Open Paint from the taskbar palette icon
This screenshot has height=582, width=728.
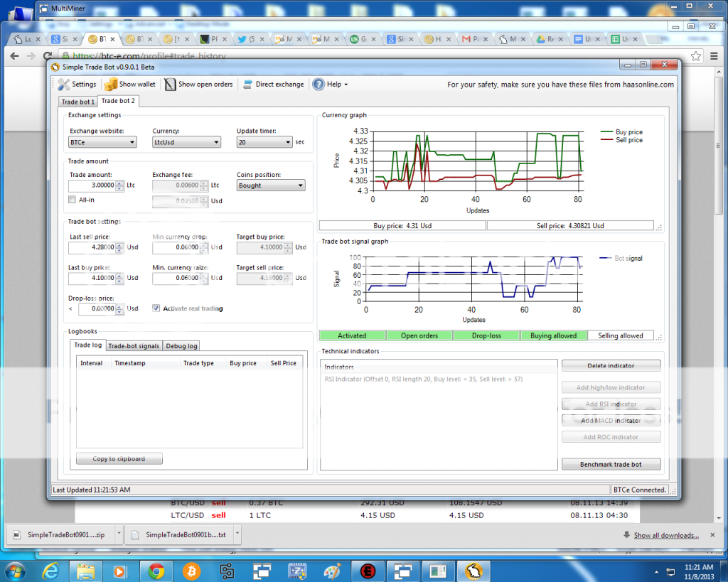click(333, 571)
